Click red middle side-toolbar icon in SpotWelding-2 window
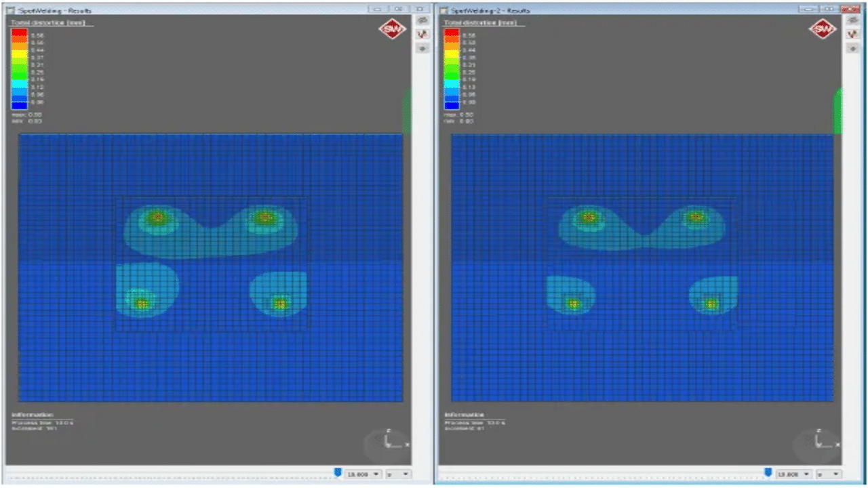 click(854, 35)
